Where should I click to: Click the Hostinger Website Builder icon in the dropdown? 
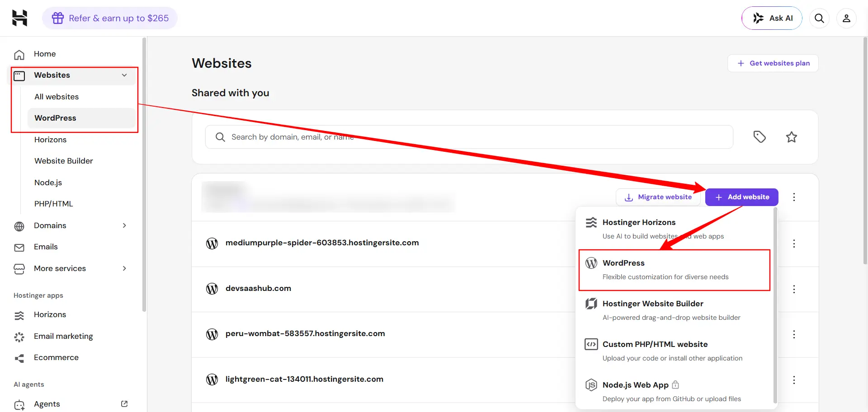[591, 304]
